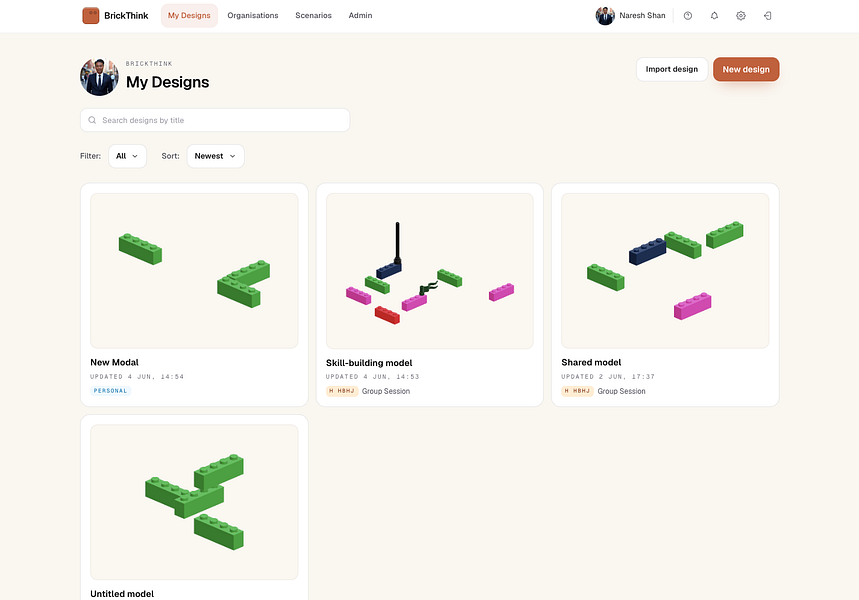Image resolution: width=859 pixels, height=600 pixels.
Task: Click the BrickThink logo icon
Action: tap(90, 15)
